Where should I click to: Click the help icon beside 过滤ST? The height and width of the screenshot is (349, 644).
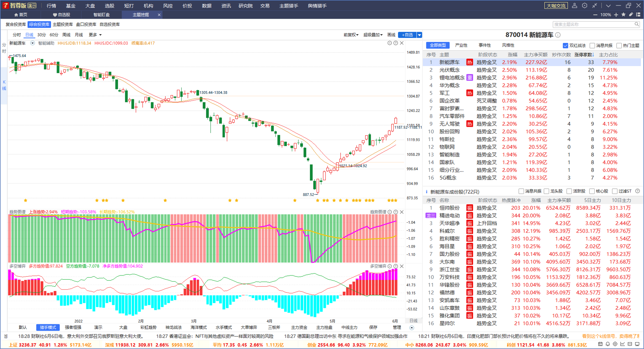click(x=638, y=191)
